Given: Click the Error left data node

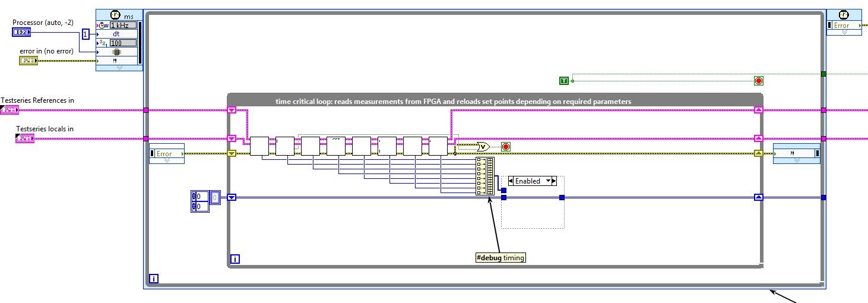Looking at the screenshot, I should (x=167, y=154).
